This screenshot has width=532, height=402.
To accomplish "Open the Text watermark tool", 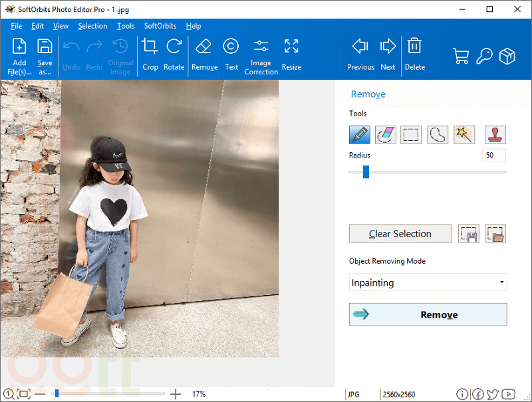I will [x=231, y=54].
